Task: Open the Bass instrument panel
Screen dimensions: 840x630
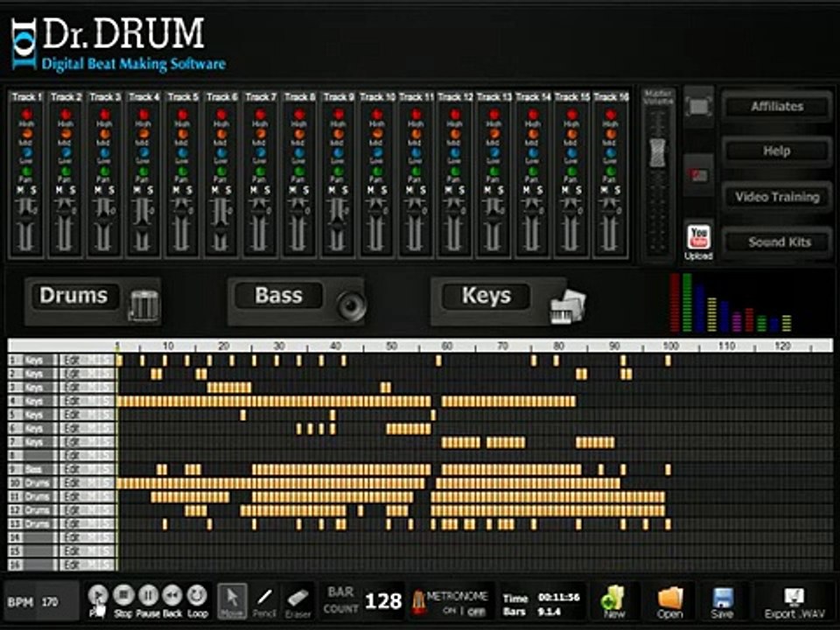Action: tap(296, 300)
